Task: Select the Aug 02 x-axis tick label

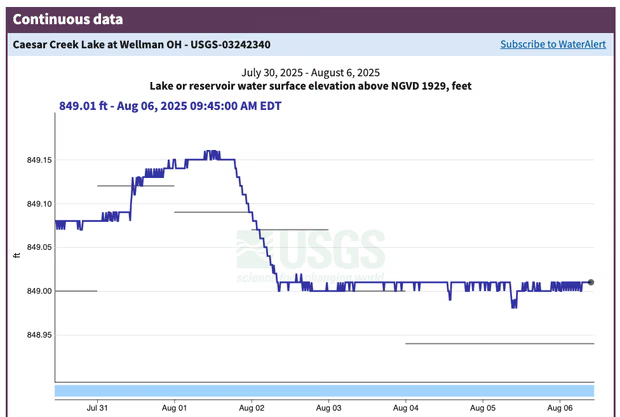Action: click(252, 408)
